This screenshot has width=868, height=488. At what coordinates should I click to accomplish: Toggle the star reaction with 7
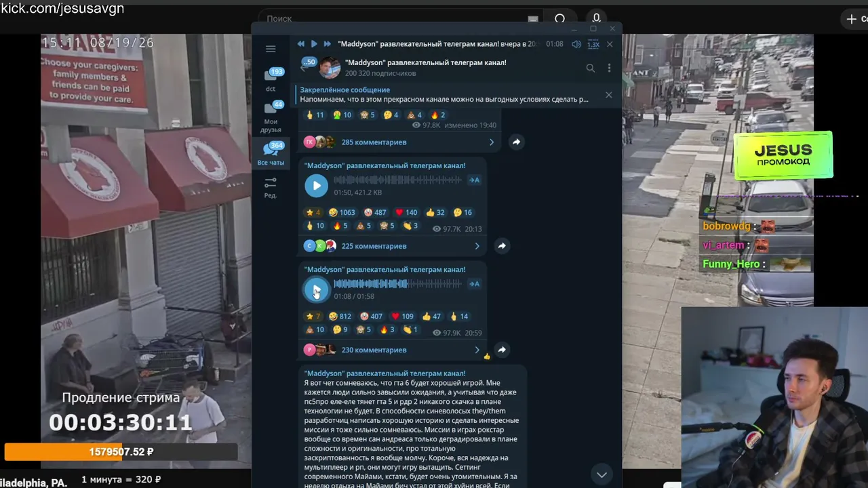[313, 316]
